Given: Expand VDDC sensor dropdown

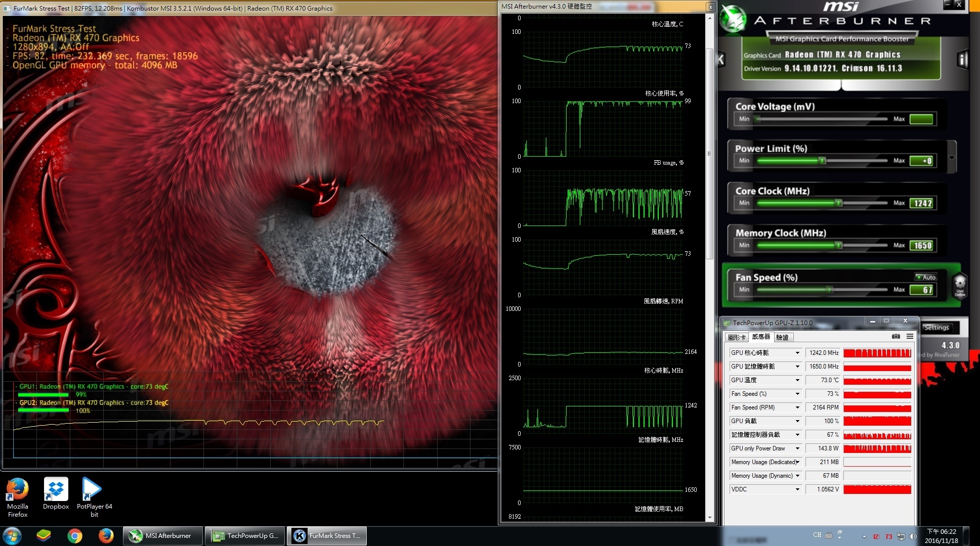Looking at the screenshot, I should point(797,489).
